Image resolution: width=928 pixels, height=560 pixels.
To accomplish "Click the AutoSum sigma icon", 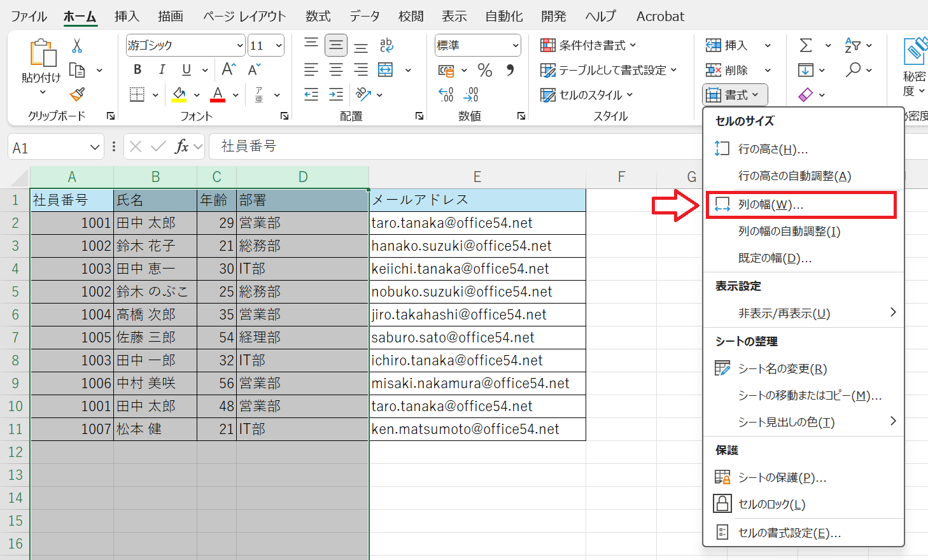I will (x=806, y=45).
